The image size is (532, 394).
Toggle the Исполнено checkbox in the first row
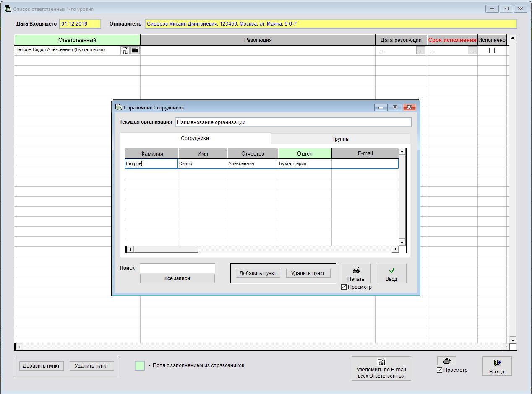click(492, 51)
